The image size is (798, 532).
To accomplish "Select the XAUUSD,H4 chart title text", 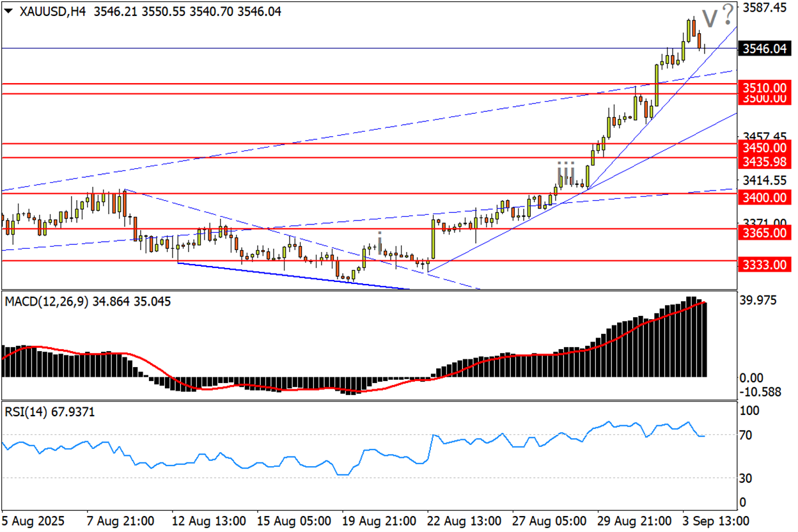I will 53,12.
